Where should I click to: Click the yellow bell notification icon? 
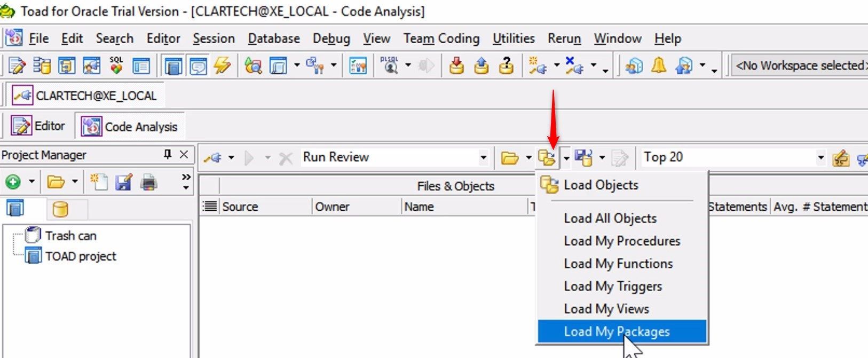[659, 66]
